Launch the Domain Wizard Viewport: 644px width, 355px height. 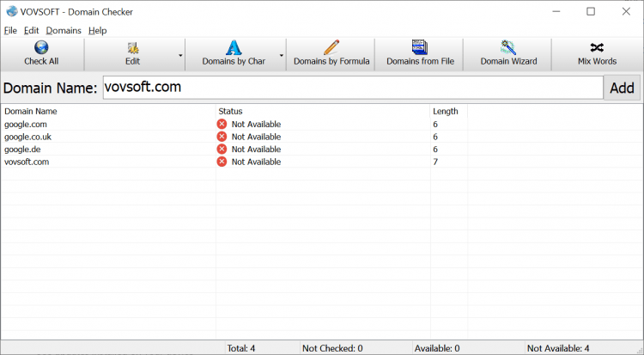(508, 48)
